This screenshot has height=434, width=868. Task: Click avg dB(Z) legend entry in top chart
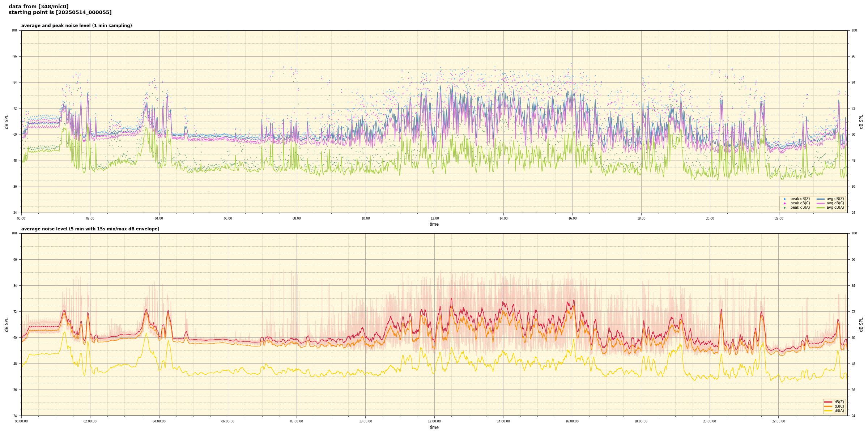[835, 199]
